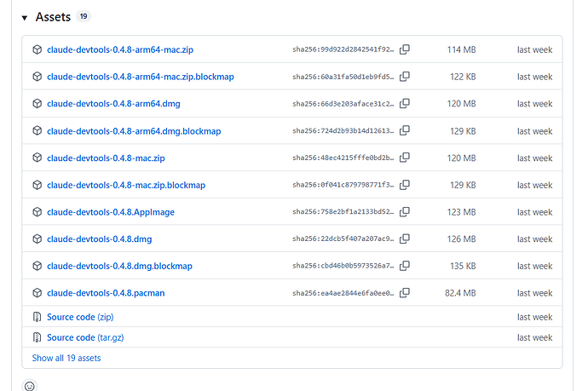Copy sha256 for claude-devtools-0.4.8-mac.zip

pyautogui.click(x=405, y=158)
